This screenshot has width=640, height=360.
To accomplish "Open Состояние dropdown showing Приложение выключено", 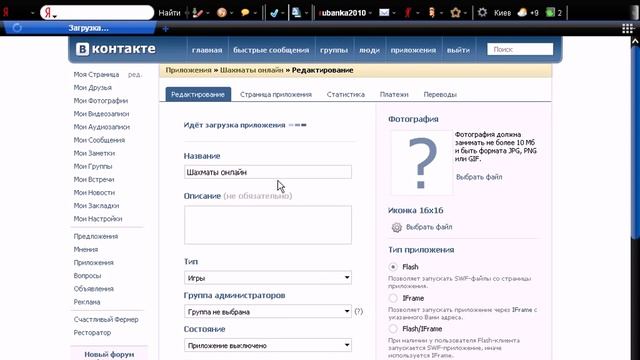I will (x=268, y=345).
